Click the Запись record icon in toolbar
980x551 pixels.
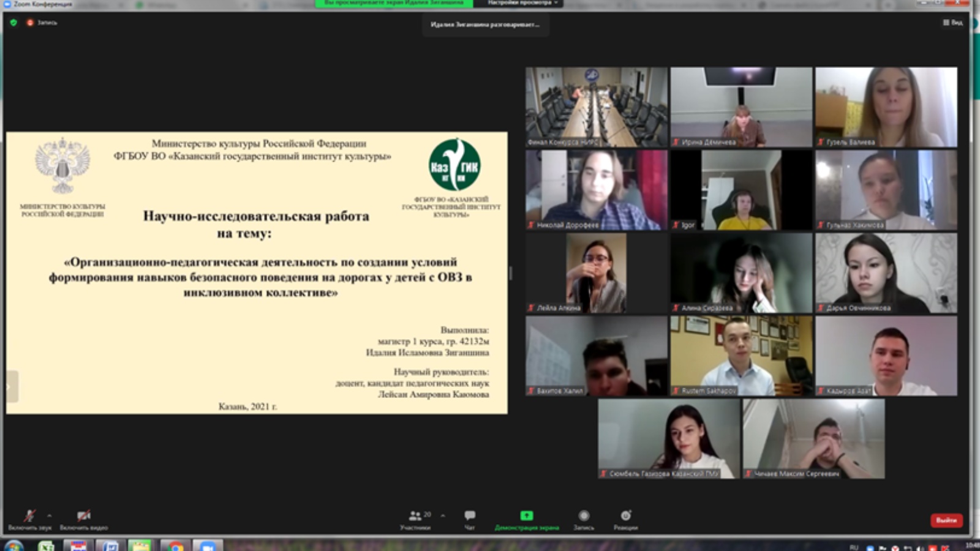click(584, 518)
